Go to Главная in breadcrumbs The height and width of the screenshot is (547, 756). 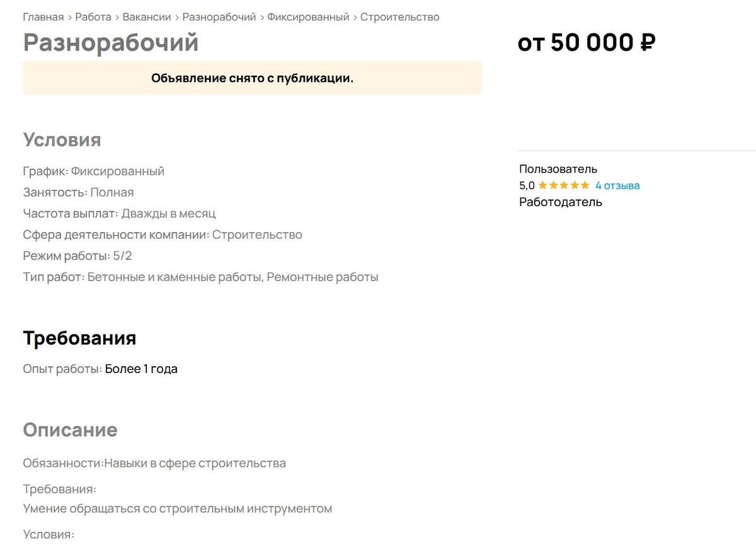pyautogui.click(x=43, y=17)
